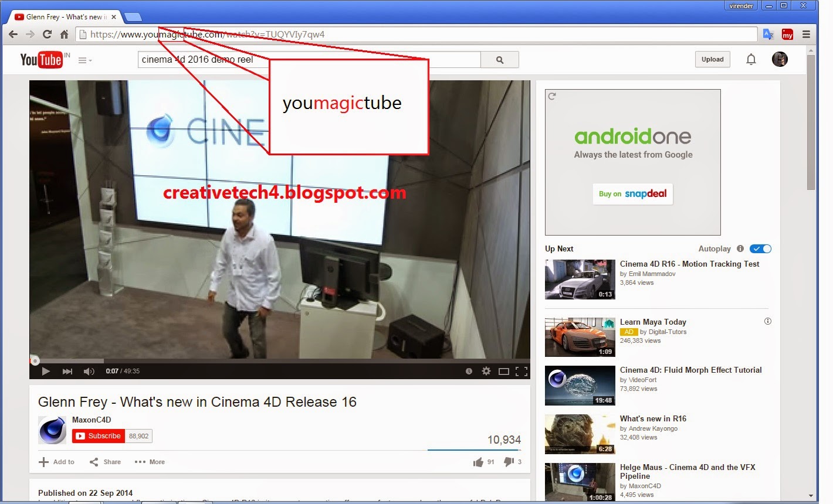Open video settings gear
This screenshot has height=504, width=833.
tap(486, 371)
